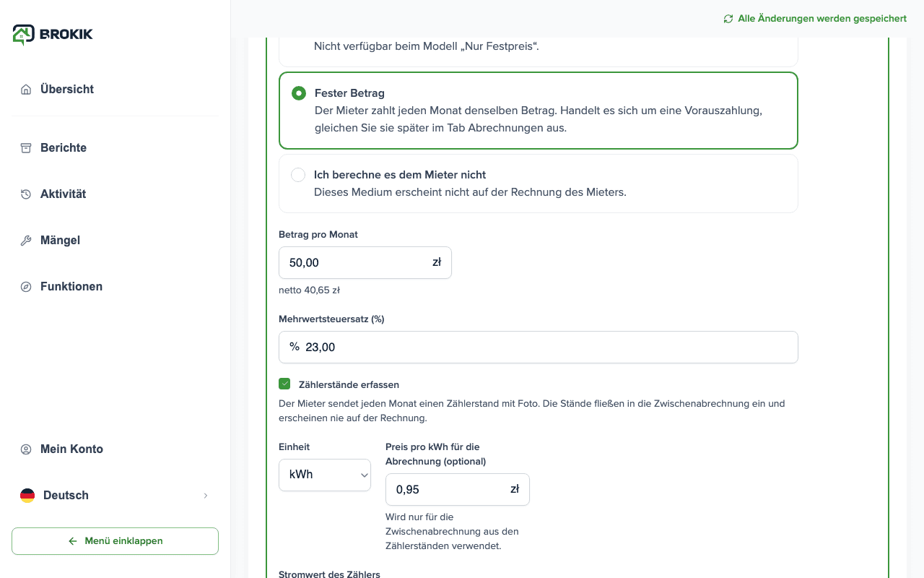Uncheck the Zählerstände erfassen checkbox
This screenshot has height=578, width=924.
tap(284, 384)
